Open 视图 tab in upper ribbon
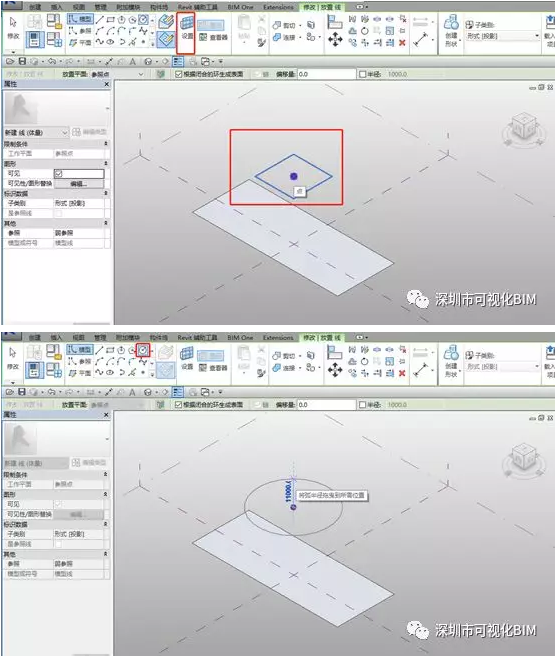The image size is (560, 660). [x=78, y=7]
